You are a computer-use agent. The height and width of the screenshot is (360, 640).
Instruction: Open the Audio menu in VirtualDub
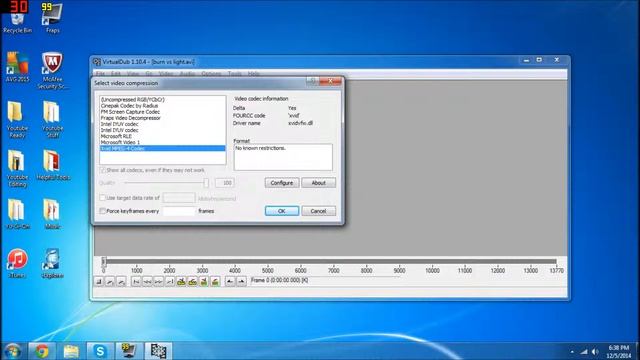point(187,74)
